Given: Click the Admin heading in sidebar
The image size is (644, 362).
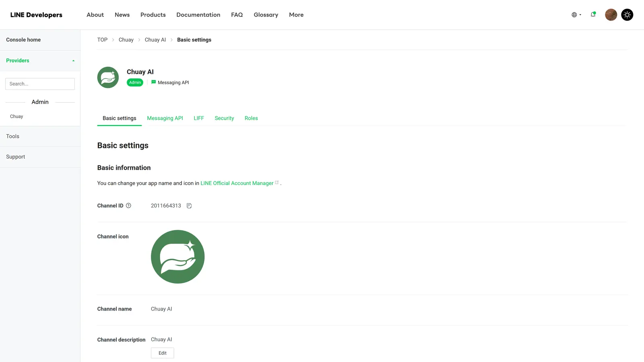Looking at the screenshot, I should pos(40,102).
